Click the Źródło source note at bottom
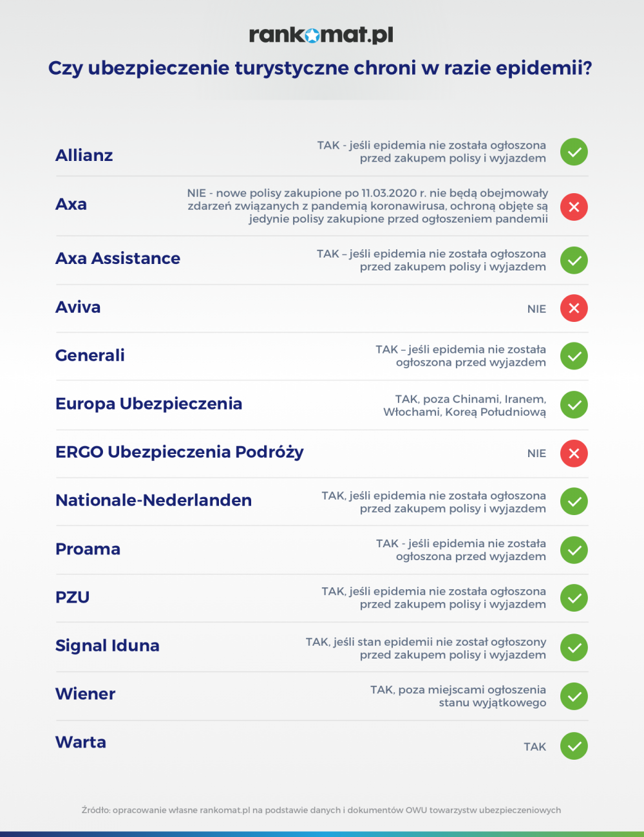Viewport: 644px width, 837px height. [x=321, y=810]
